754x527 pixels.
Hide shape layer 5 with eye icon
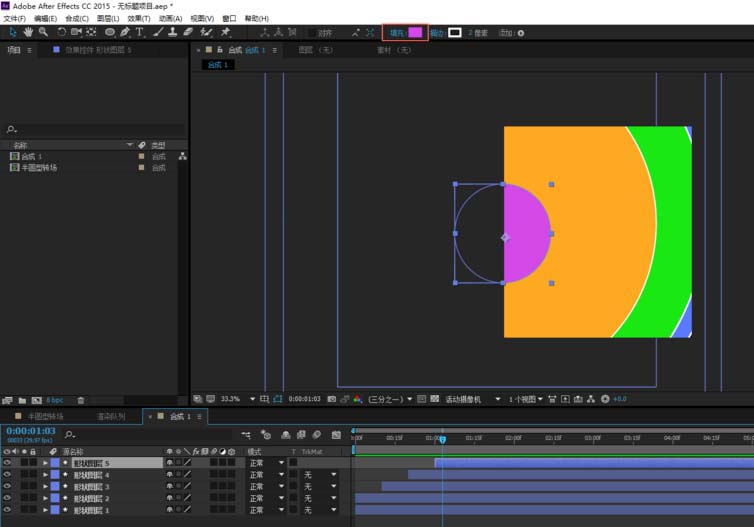click(7, 463)
